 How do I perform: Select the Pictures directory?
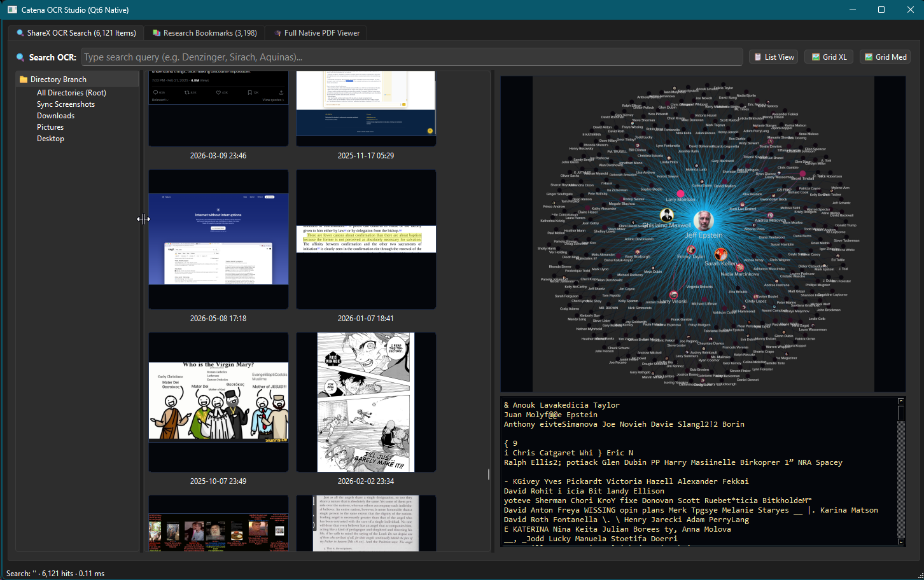(x=50, y=127)
